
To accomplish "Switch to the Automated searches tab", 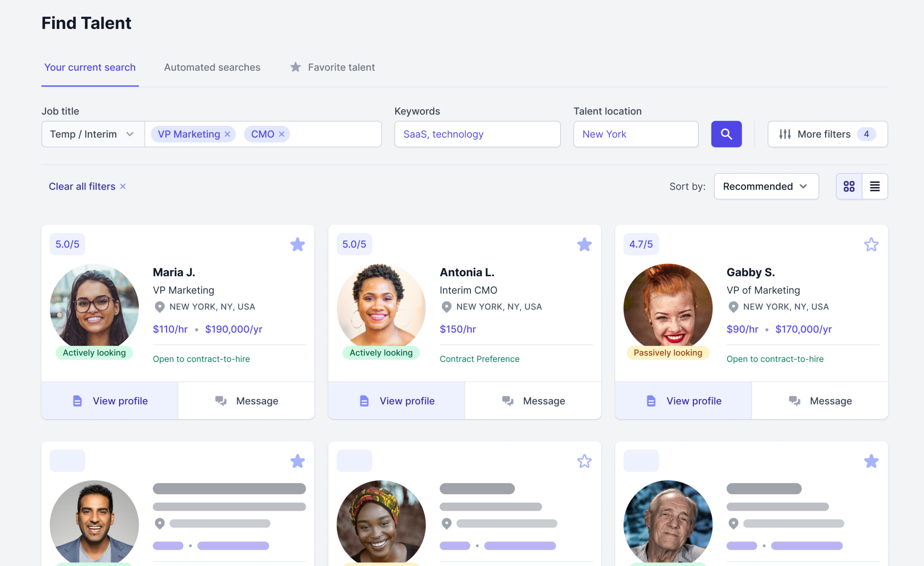I will (x=212, y=67).
